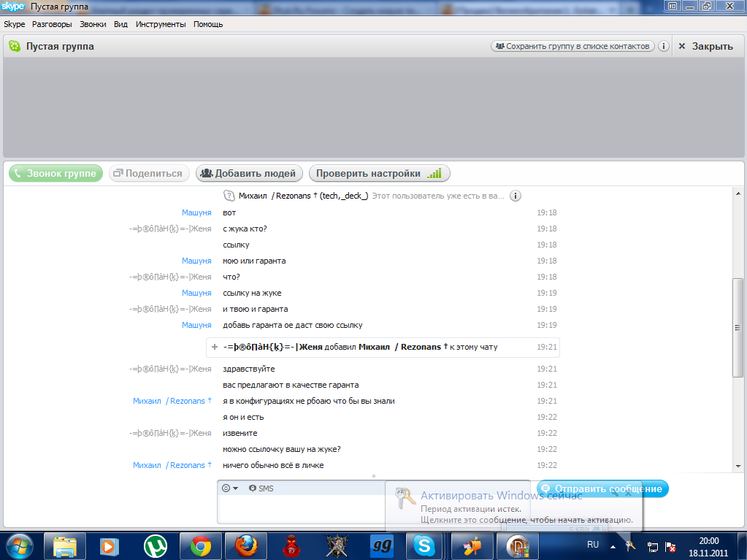Open mailbox icon in the taskbar
Image resolution: width=747 pixels, height=560 pixels.
click(x=472, y=546)
